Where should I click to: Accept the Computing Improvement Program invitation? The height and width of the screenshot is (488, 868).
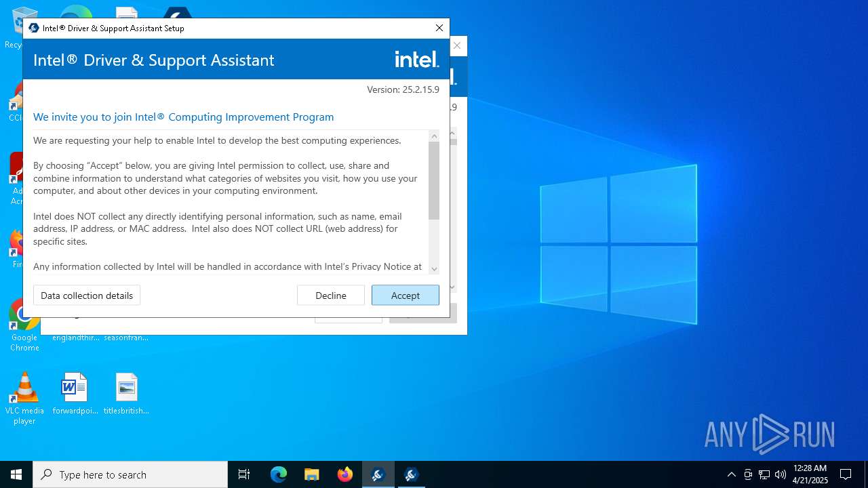(x=405, y=295)
